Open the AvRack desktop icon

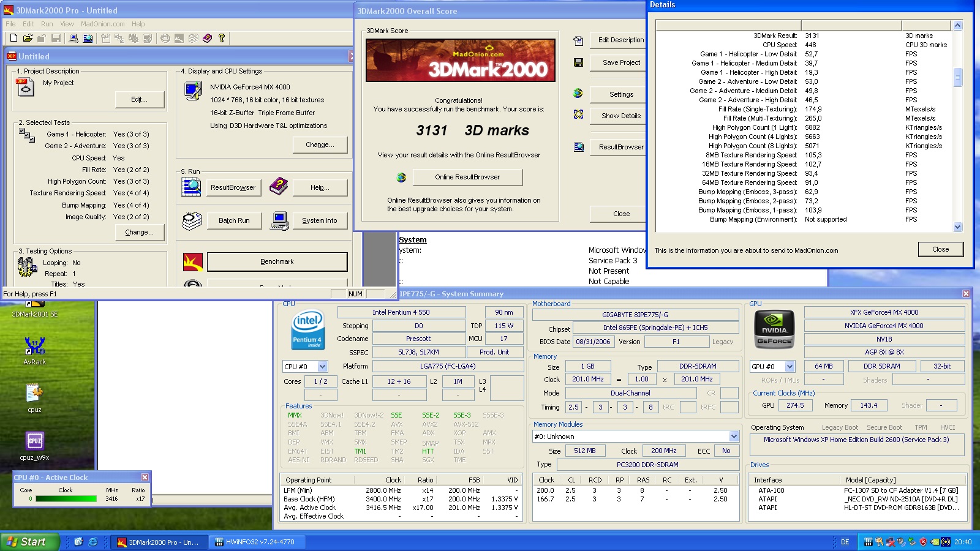[34, 351]
